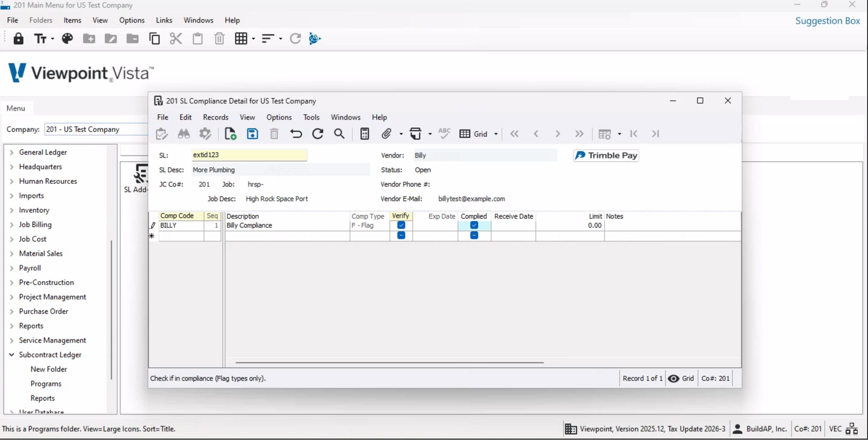
Task: Expand the Job Cost tree node
Action: tap(12, 239)
